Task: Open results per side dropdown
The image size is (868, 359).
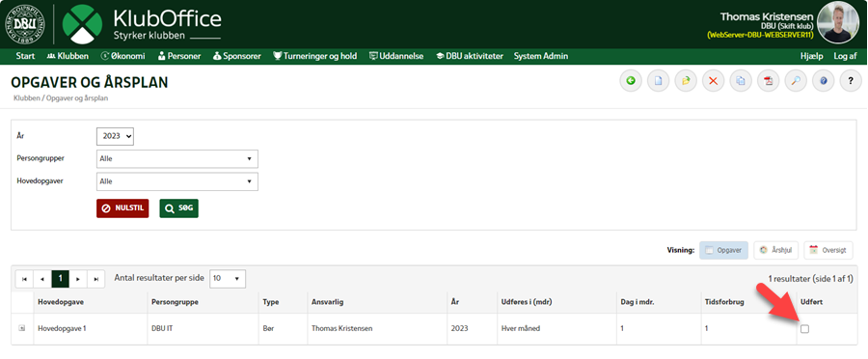Action: (228, 279)
